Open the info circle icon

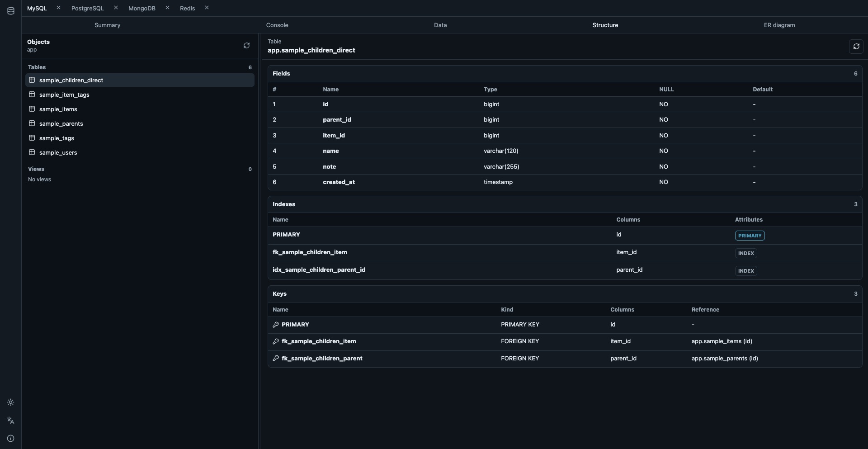tap(11, 439)
